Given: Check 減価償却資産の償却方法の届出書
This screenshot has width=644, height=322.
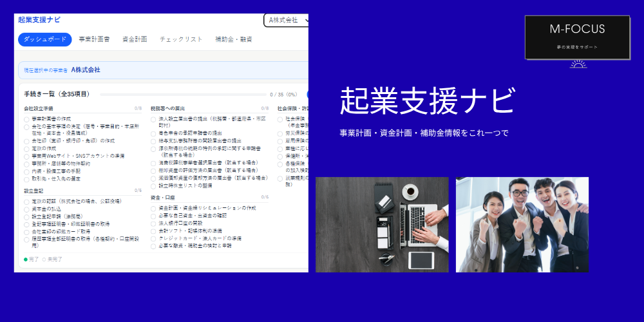Looking at the screenshot, I should tap(153, 178).
